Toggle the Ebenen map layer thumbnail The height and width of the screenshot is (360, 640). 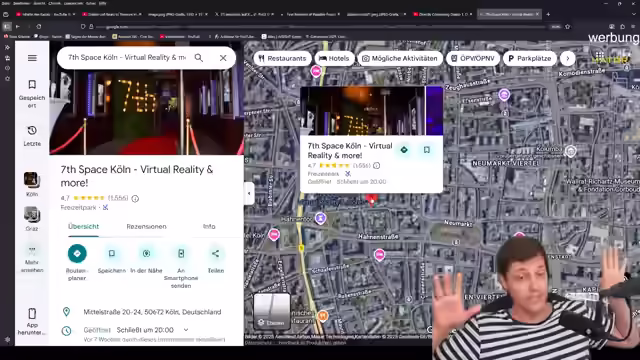pos(272,311)
